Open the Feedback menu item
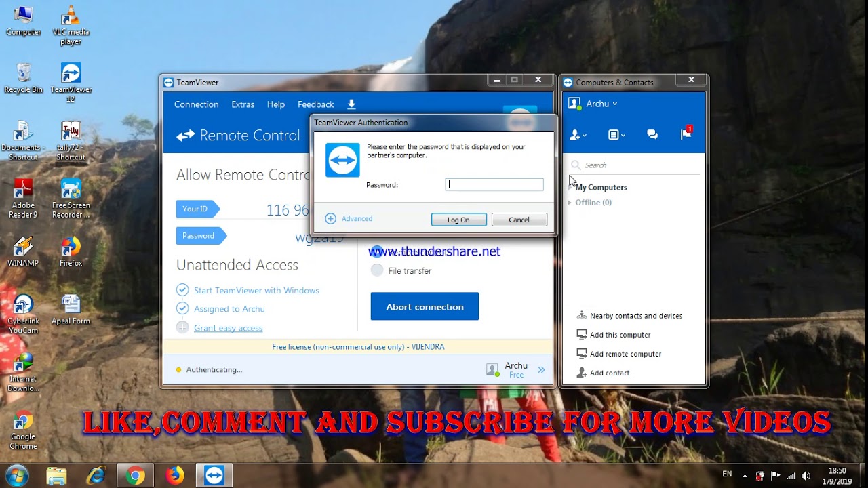The height and width of the screenshot is (488, 868). (315, 104)
